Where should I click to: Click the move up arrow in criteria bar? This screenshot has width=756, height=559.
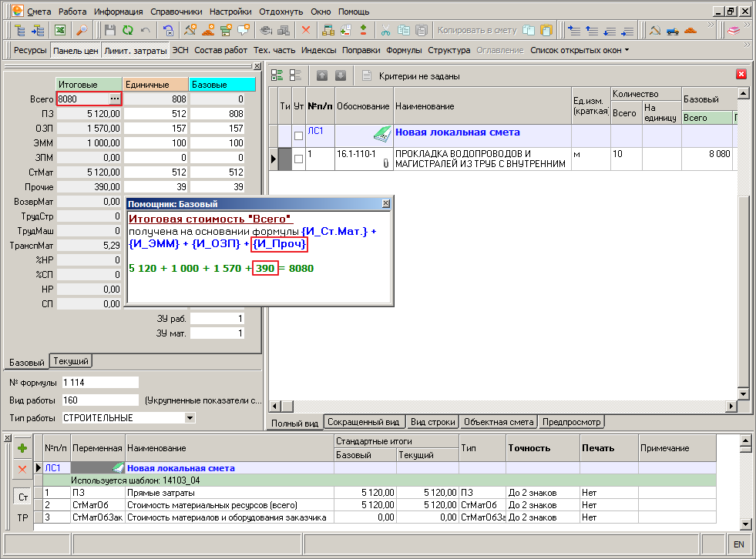322,75
